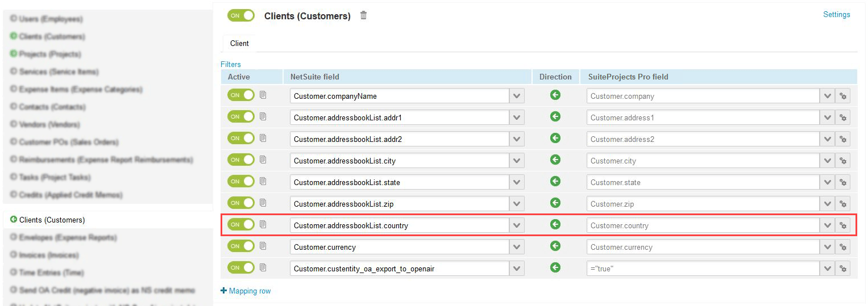Expand the Customer.companyName NetSuite field dropdown
Viewport: 868px width, 306px height.
click(x=517, y=96)
